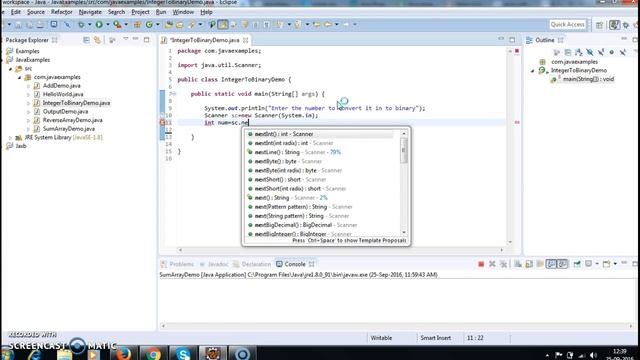The image size is (640, 360).
Task: Open the External Tools dropdown arrow
Action: pyautogui.click(x=126, y=25)
